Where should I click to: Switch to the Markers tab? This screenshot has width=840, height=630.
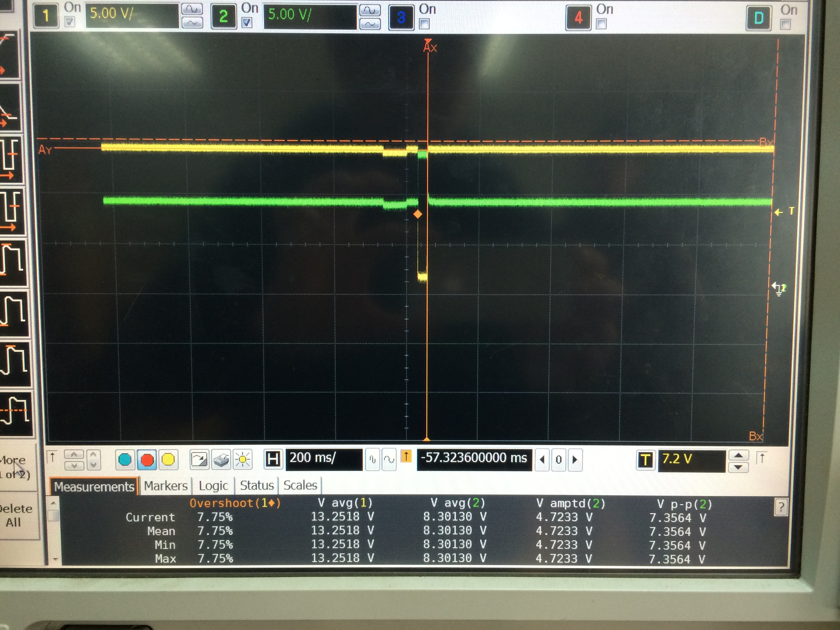tap(165, 486)
